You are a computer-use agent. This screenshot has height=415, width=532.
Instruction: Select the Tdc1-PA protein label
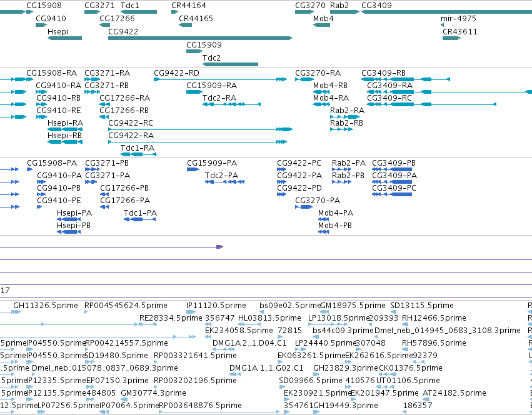(x=140, y=212)
